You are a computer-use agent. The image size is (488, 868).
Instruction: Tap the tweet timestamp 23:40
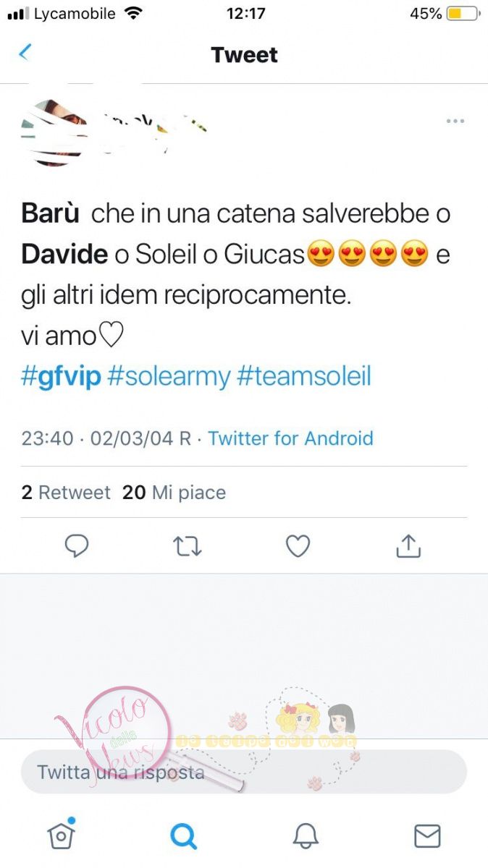[x=48, y=438]
